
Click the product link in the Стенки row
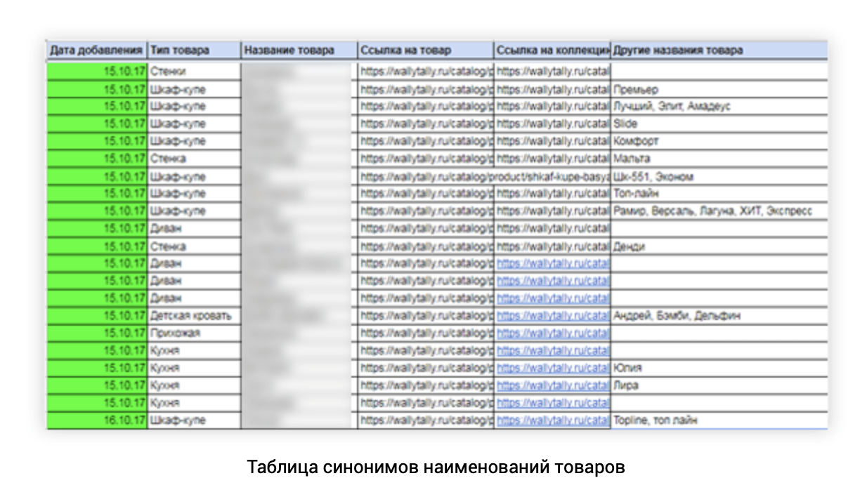click(x=426, y=71)
